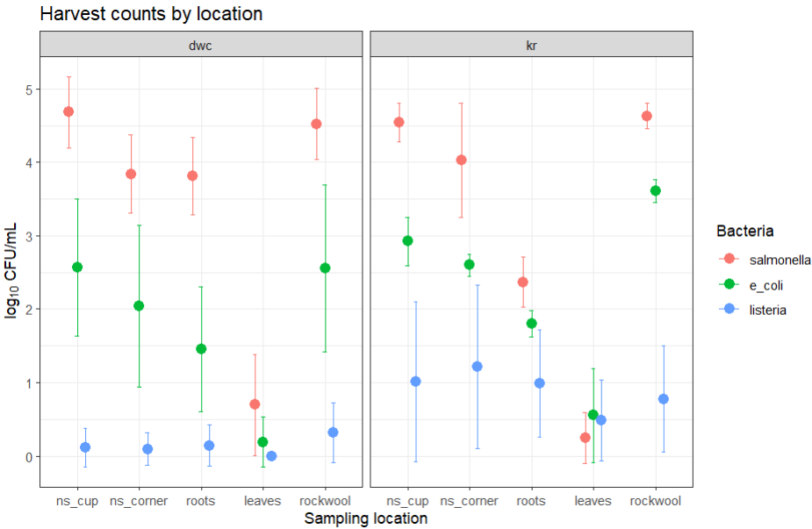Click listeria point at ns_corner in kr panel

pyautogui.click(x=478, y=366)
